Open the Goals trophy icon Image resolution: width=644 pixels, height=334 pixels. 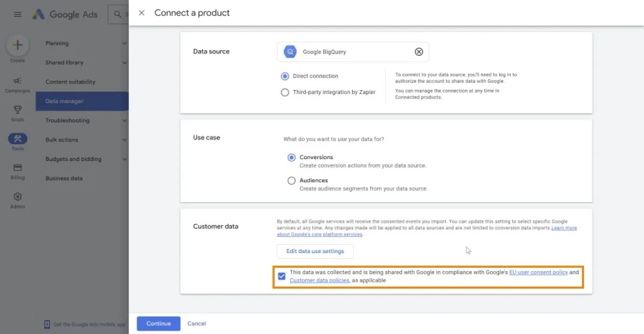click(x=17, y=109)
